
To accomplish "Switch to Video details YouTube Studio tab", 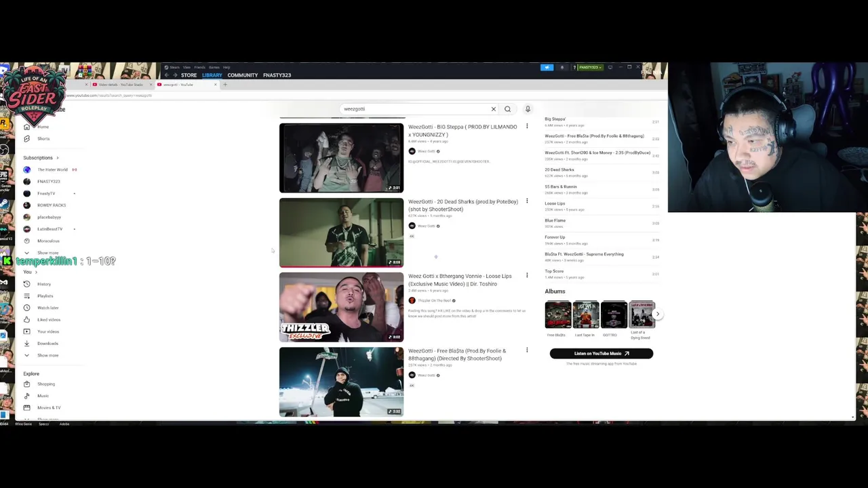I will 121,85.
